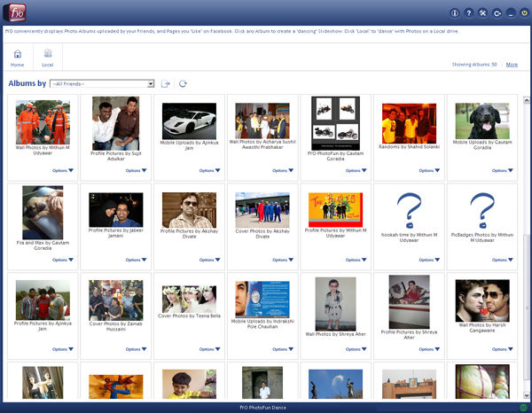Open the Mobile Uploads by Indrakshi thumbnail

tap(262, 299)
